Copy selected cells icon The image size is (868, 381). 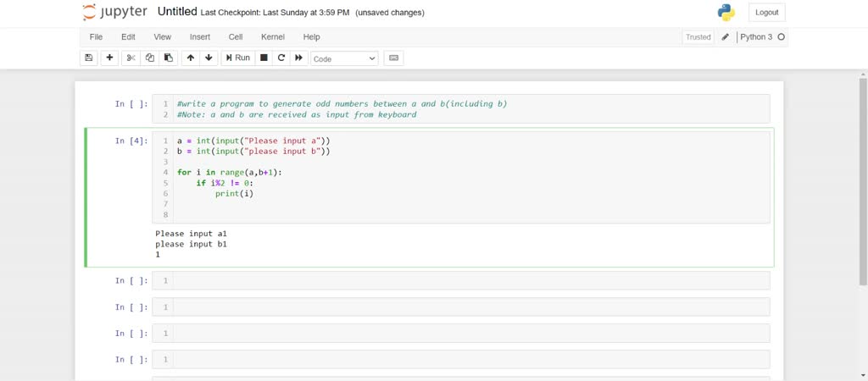pyautogui.click(x=149, y=58)
